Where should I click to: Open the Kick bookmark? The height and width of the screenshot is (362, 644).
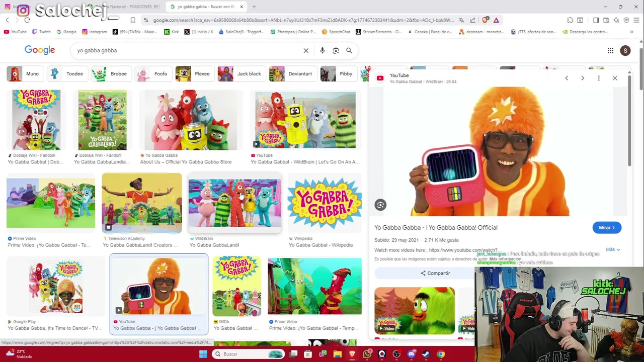click(172, 32)
